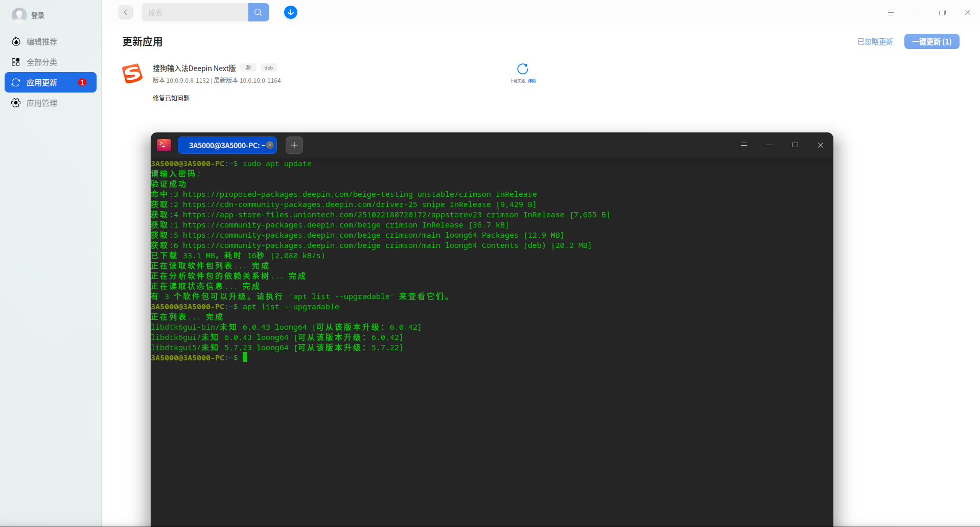Click the libdtk6gui-bin package line

pyautogui.click(x=286, y=327)
